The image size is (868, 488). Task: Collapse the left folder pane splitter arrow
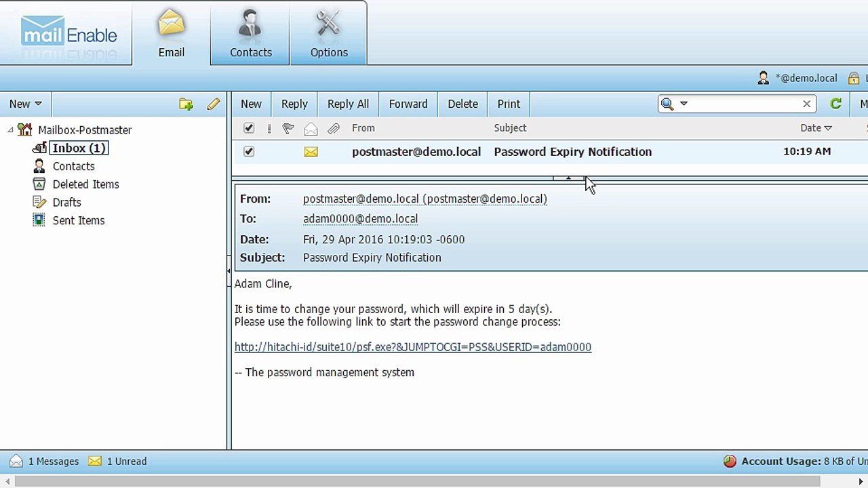coord(229,270)
